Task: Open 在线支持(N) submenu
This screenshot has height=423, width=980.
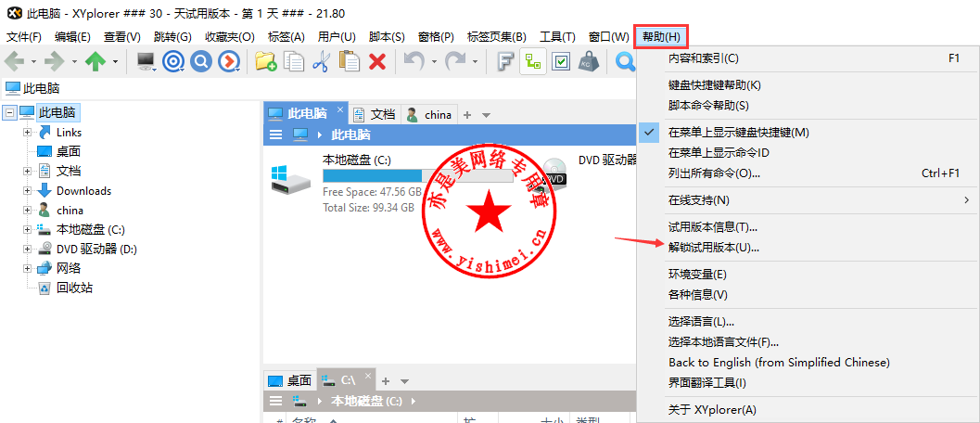Action: pos(699,200)
